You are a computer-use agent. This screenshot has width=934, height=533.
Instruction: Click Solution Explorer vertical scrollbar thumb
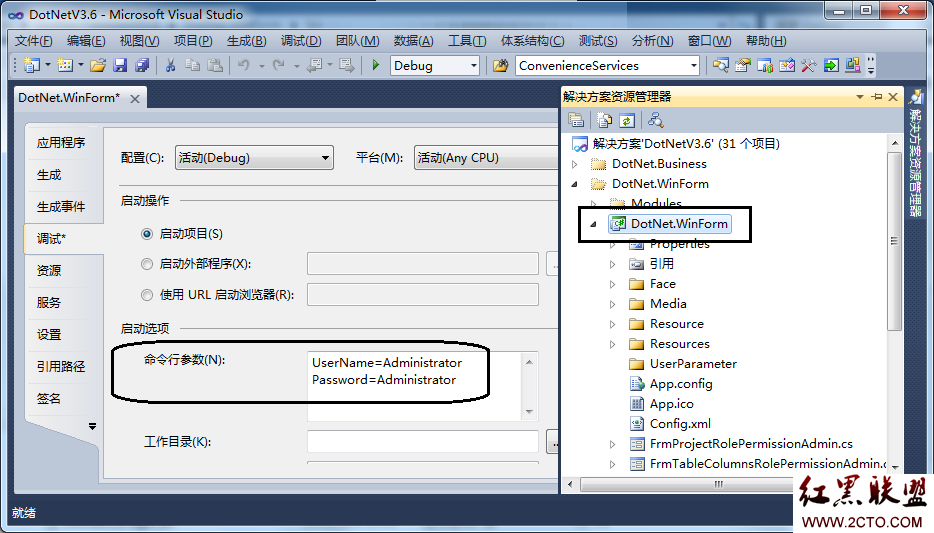[894, 241]
